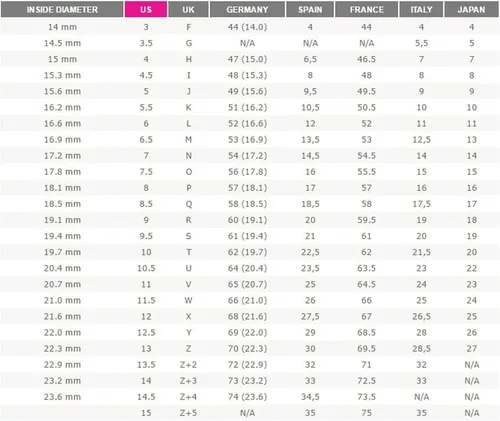Click the INSIDE DIAMETER header
This screenshot has width=500, height=421.
[62, 9]
